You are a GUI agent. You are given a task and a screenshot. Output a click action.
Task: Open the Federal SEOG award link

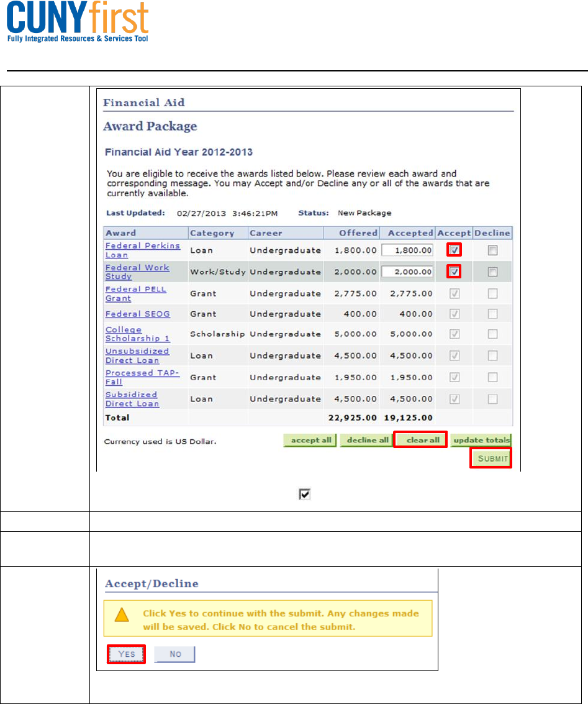click(138, 314)
